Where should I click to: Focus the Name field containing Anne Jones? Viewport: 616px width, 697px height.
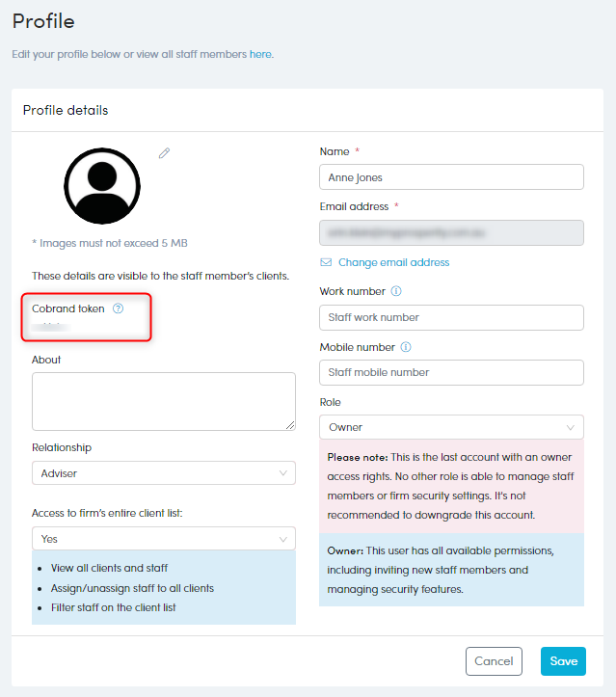(x=451, y=177)
